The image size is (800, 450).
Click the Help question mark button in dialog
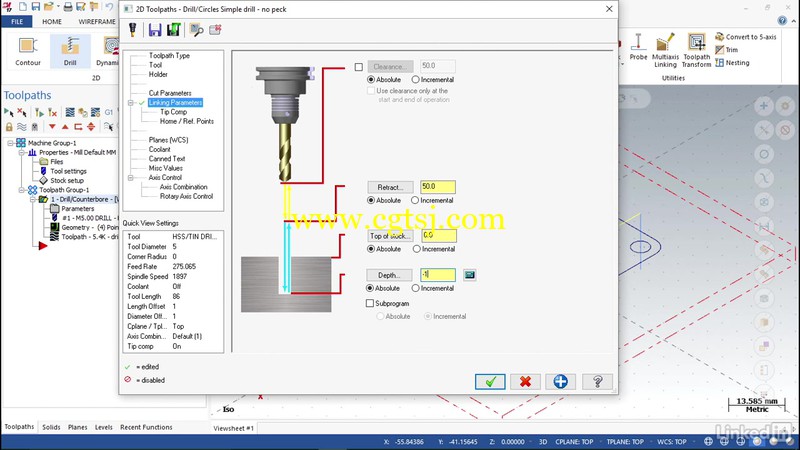597,381
